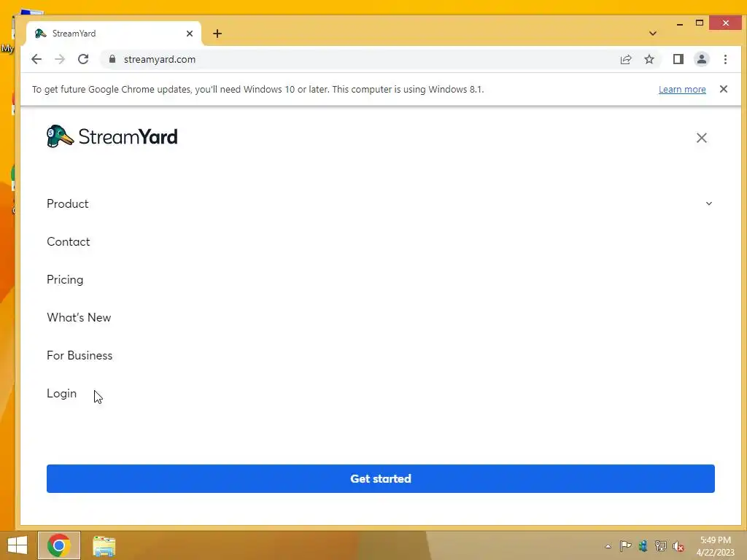Screen dimensions: 747x560
Task: Select For Business
Action: point(80,355)
